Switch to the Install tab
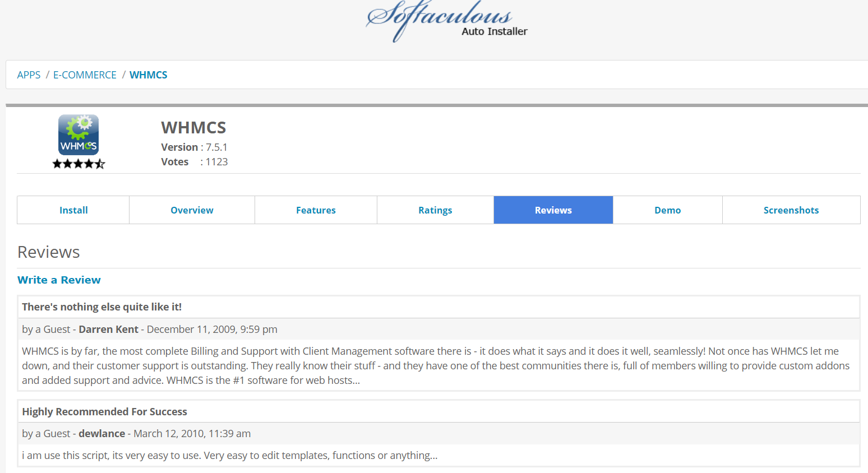The height and width of the screenshot is (473, 868). coord(73,210)
